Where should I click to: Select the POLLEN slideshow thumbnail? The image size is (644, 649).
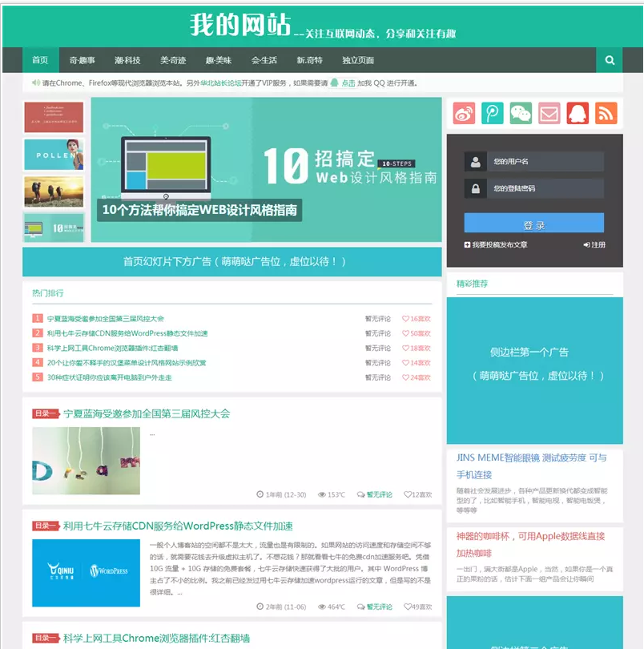54,155
